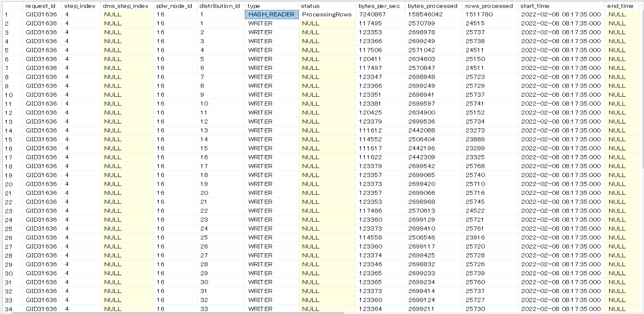
Task: Click row number header 1
Action: tap(11, 14)
